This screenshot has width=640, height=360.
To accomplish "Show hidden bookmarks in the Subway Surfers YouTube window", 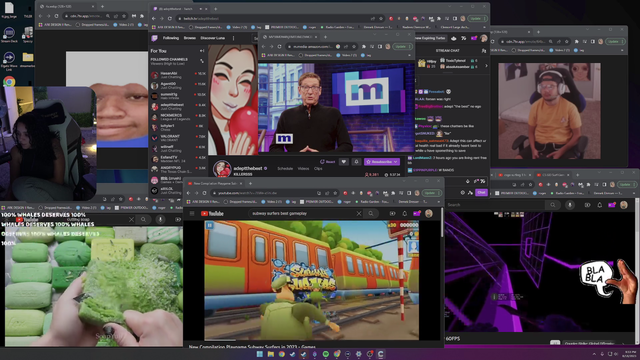I will click(439, 202).
